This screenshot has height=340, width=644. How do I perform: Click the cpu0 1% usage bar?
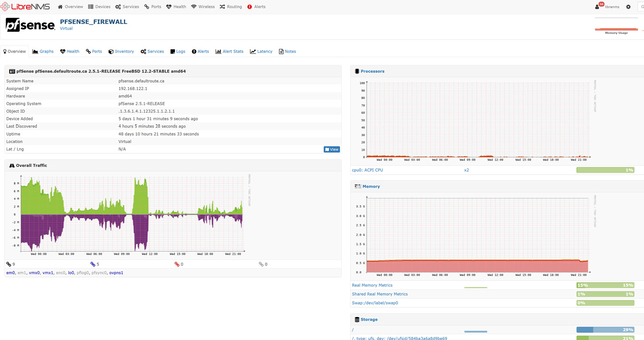coord(605,170)
